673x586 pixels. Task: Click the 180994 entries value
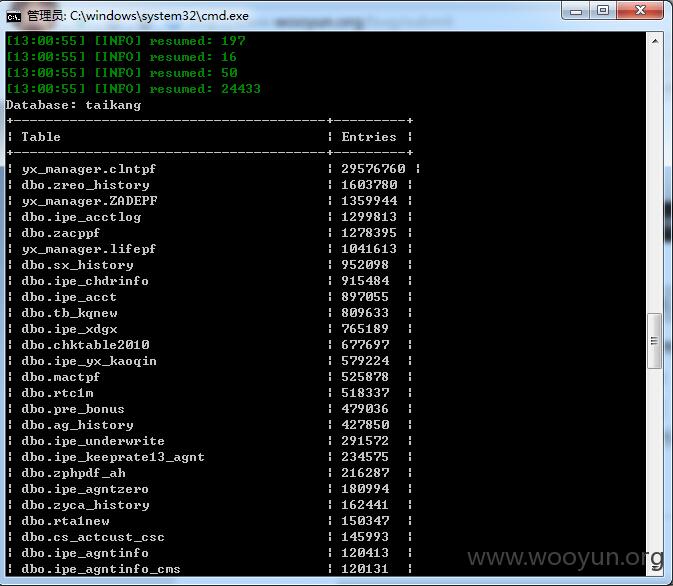(365, 489)
